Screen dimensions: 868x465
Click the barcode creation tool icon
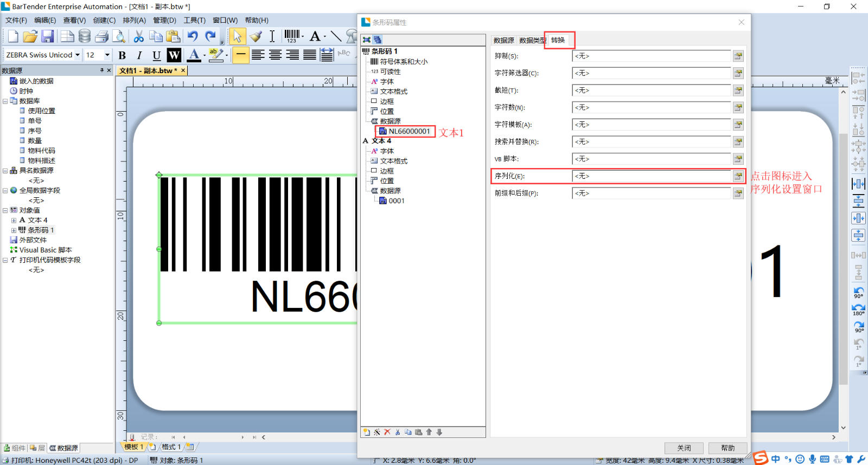click(x=292, y=36)
